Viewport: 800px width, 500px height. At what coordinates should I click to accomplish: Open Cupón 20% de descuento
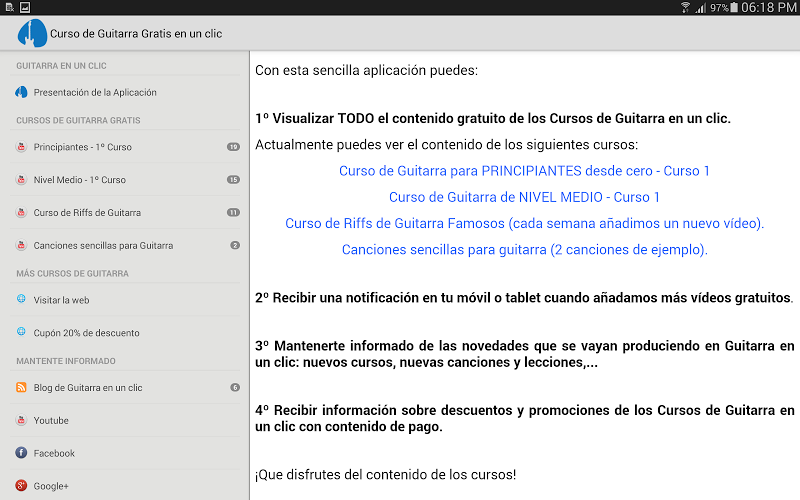tap(125, 333)
